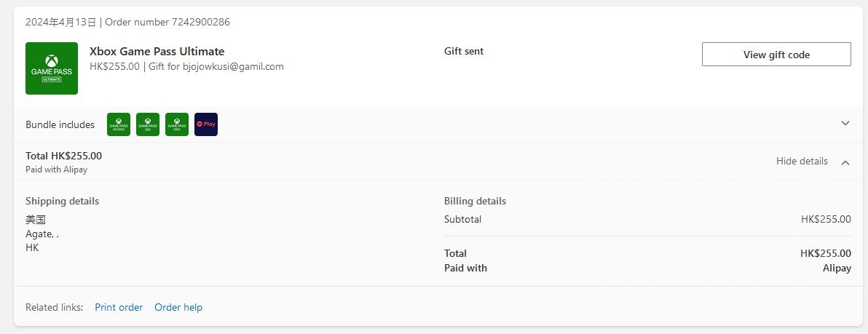Click the gift recipient email address

(233, 66)
